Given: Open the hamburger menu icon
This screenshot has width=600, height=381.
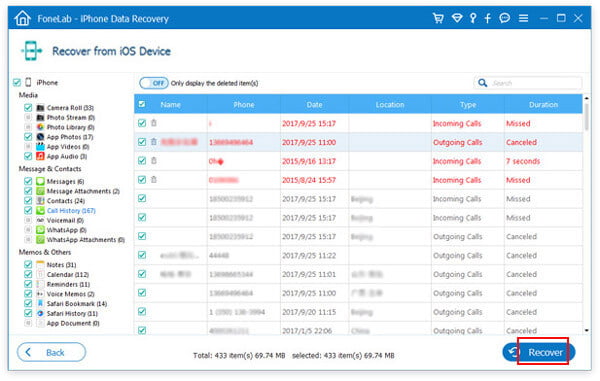Looking at the screenshot, I should [x=523, y=18].
